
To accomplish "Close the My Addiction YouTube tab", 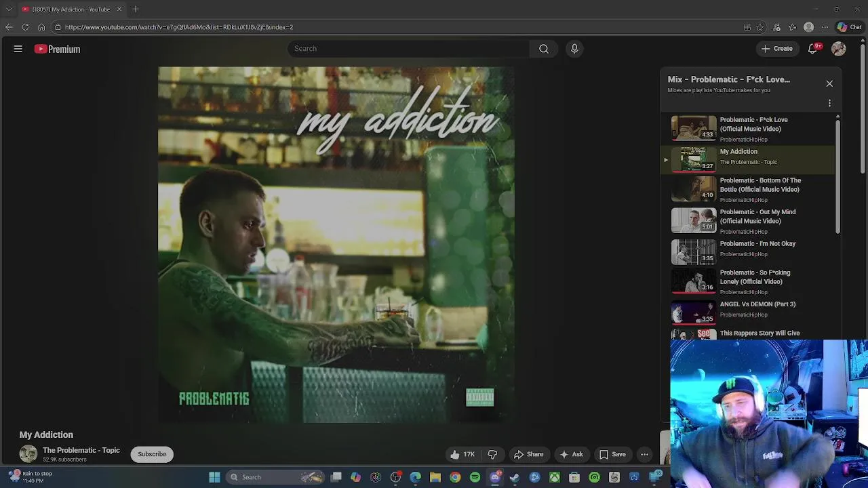I will [x=119, y=9].
